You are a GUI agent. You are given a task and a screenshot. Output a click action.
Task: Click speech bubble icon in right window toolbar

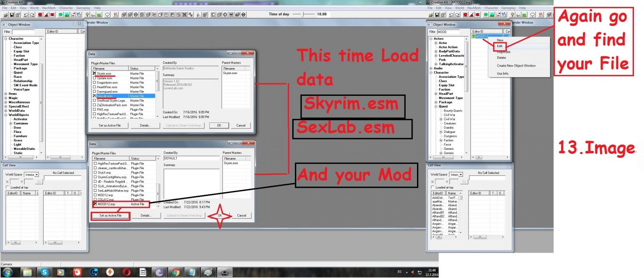[x=533, y=15]
